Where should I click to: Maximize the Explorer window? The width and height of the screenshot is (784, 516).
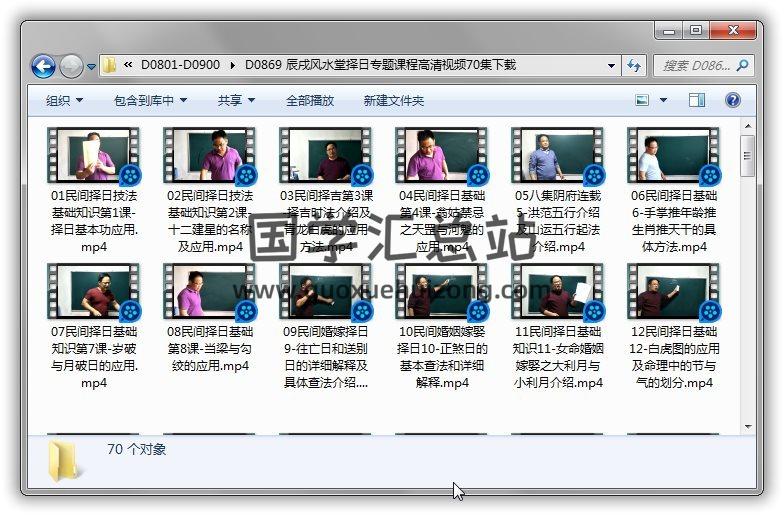click(696, 30)
